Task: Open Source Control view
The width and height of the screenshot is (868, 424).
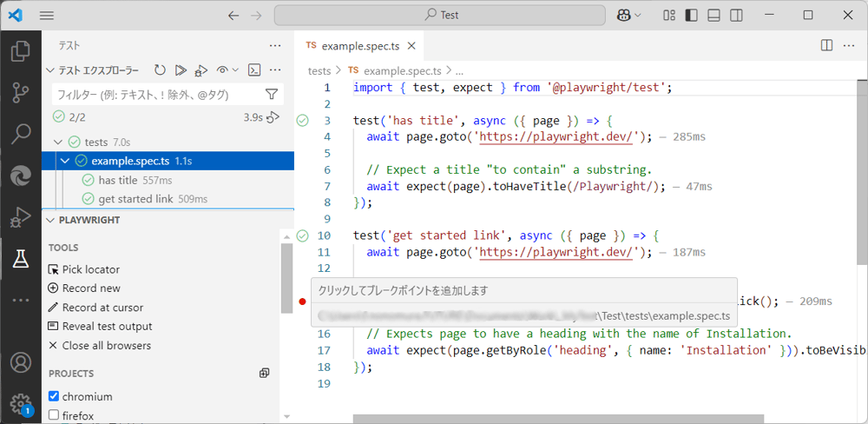Action: (x=21, y=92)
